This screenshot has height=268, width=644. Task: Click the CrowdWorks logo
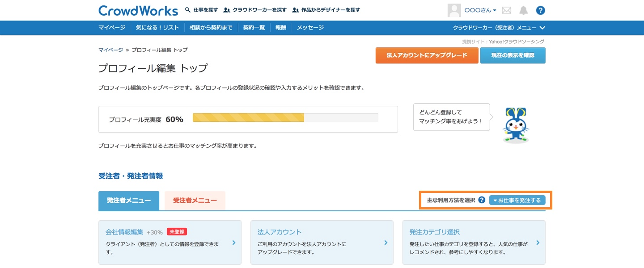click(x=139, y=10)
